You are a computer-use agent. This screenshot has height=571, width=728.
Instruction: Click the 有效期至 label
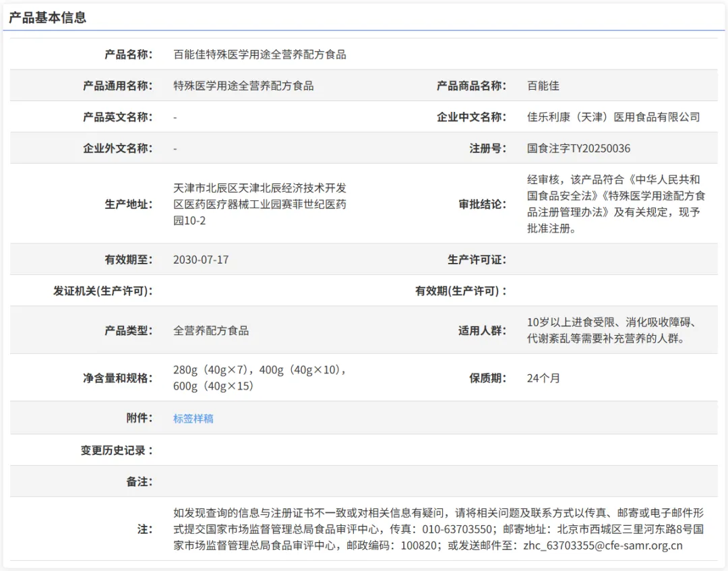point(129,260)
